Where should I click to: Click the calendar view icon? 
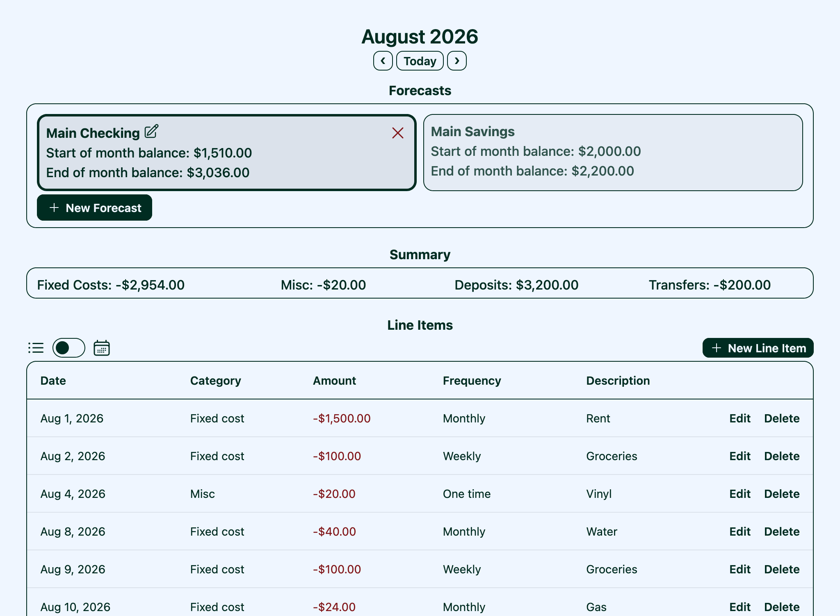pos(101,348)
